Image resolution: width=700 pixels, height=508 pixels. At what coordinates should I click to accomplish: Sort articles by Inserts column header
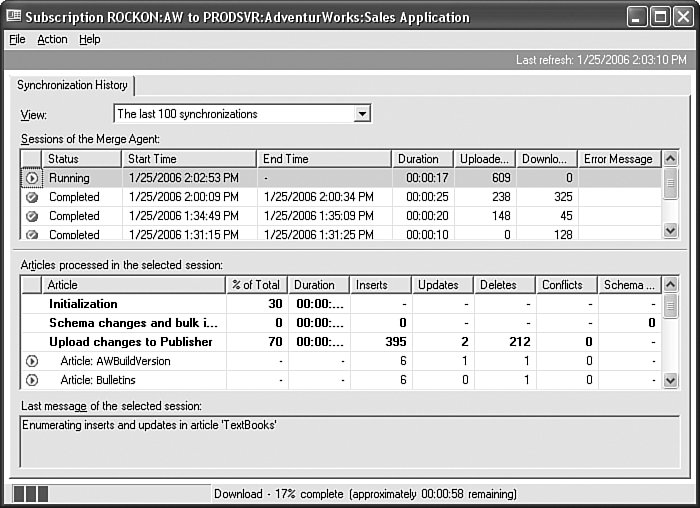(x=380, y=285)
